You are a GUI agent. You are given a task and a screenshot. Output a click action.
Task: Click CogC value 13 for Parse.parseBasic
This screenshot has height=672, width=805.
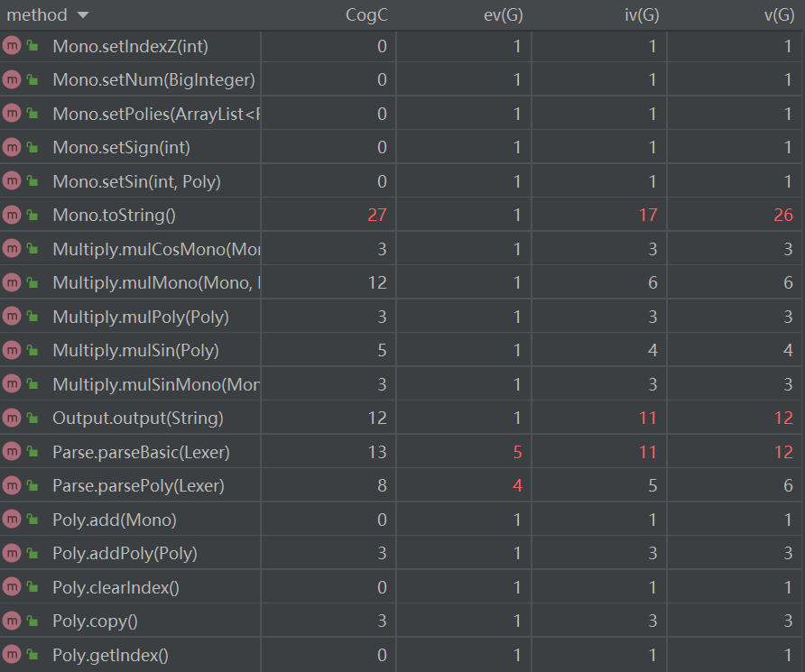(377, 452)
